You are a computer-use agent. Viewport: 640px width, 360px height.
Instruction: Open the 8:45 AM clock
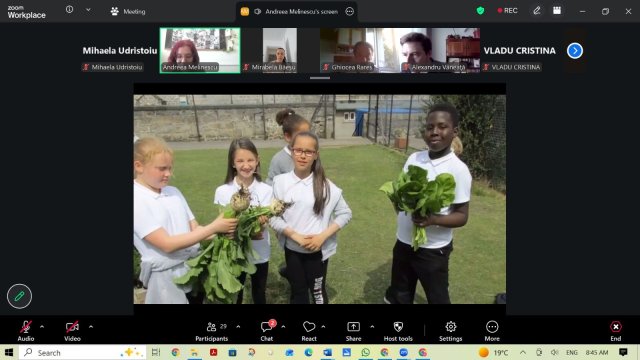coord(597,352)
